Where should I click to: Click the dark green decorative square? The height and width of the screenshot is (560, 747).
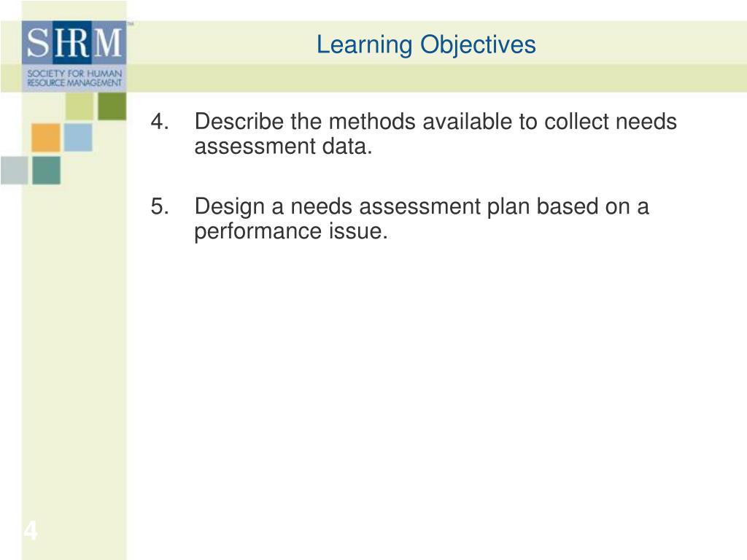[112, 106]
